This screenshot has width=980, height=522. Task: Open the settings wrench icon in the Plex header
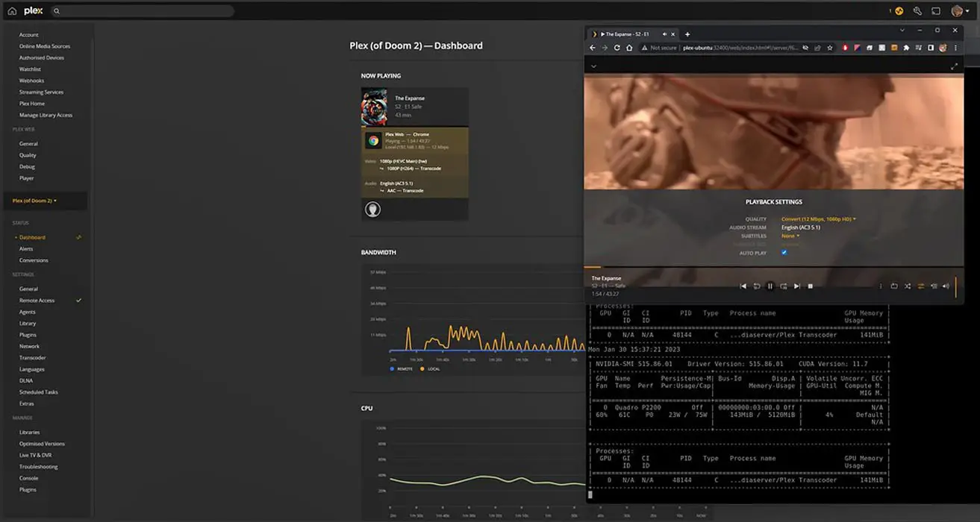[x=917, y=11]
